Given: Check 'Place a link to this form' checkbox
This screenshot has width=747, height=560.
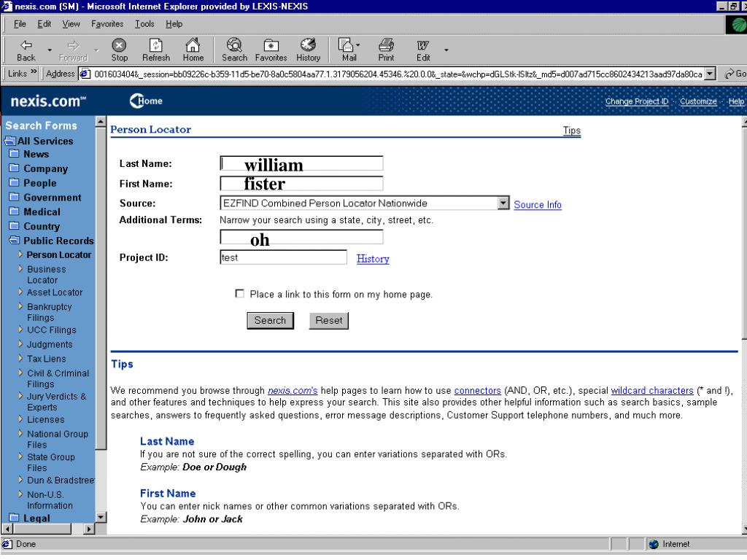Looking at the screenshot, I should (x=239, y=293).
